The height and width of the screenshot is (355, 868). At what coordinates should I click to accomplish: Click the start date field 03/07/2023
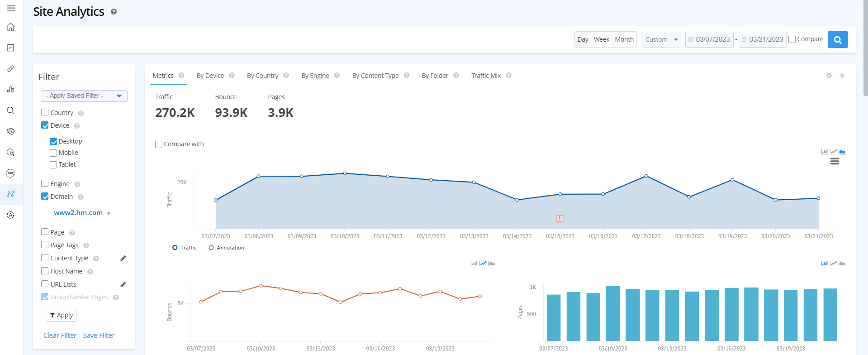click(x=709, y=39)
